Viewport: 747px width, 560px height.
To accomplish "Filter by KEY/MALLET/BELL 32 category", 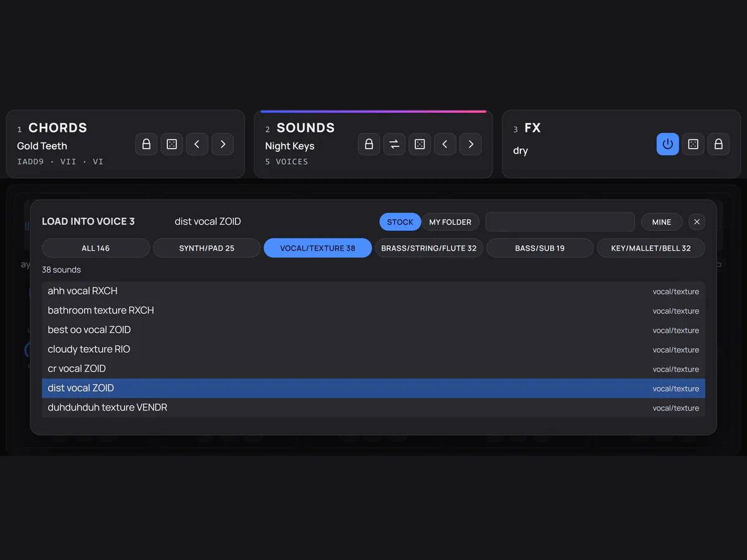I will point(651,248).
